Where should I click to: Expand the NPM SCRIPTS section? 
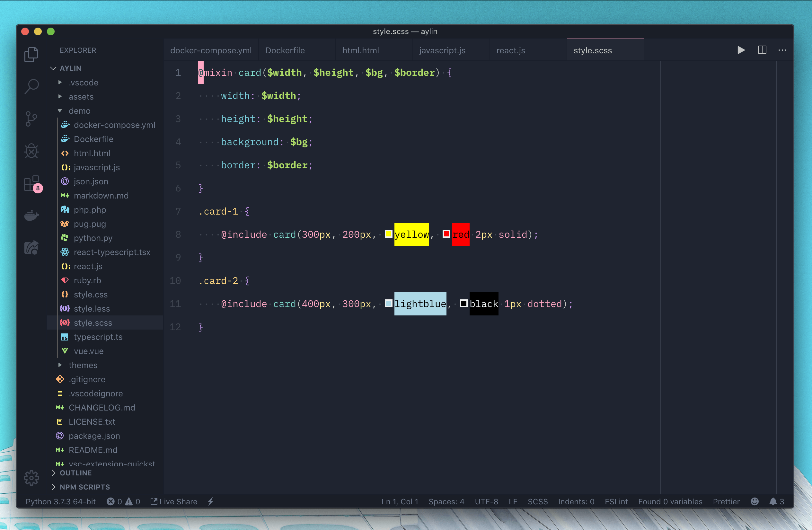(x=84, y=487)
